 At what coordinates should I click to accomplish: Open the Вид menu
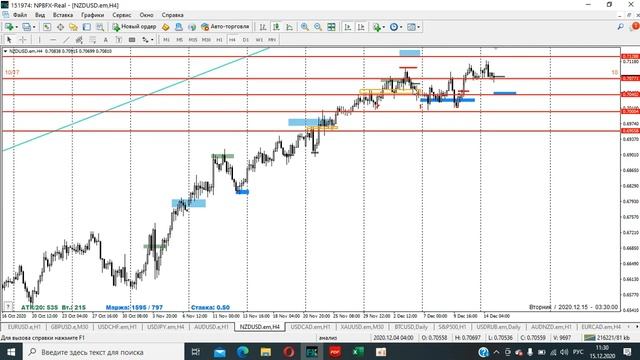click(40, 15)
